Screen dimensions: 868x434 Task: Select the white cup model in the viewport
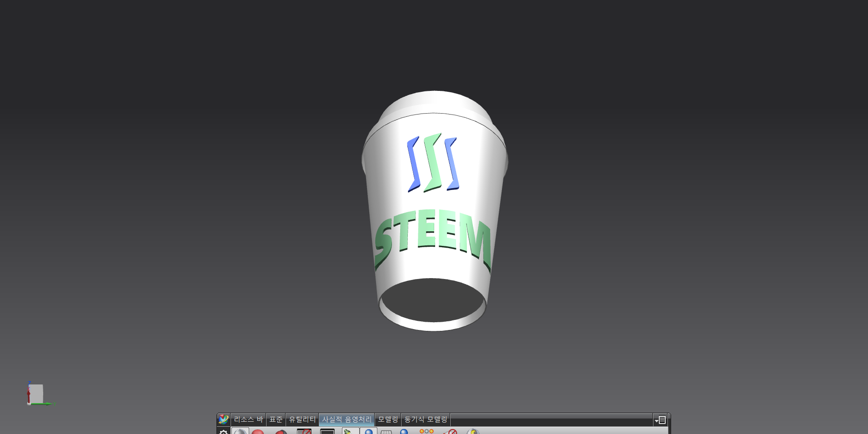pos(434,210)
